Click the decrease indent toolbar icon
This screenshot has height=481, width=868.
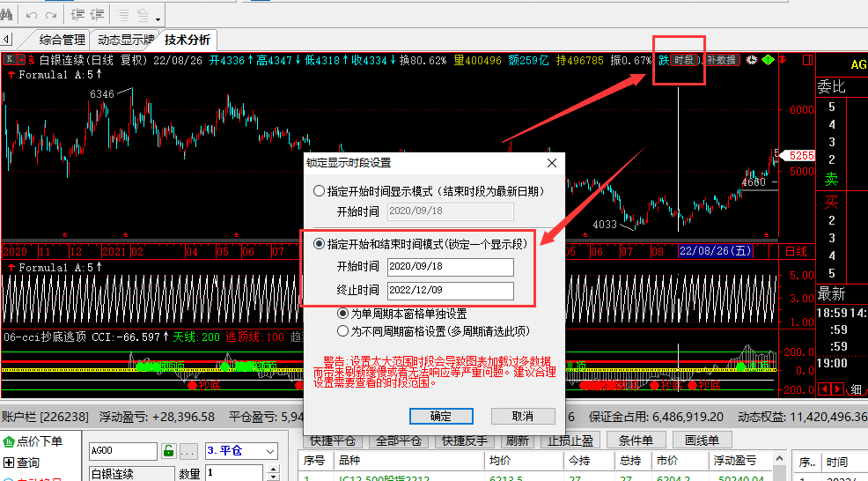tap(98, 15)
